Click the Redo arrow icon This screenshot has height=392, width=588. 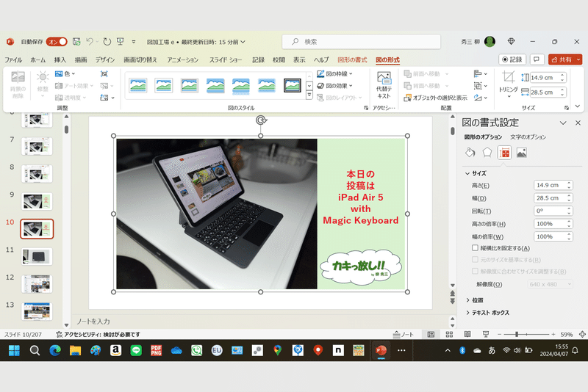[107, 42]
